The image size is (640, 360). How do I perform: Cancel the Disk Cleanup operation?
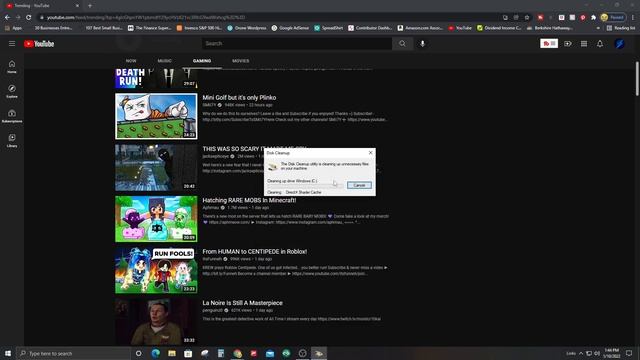pos(359,185)
